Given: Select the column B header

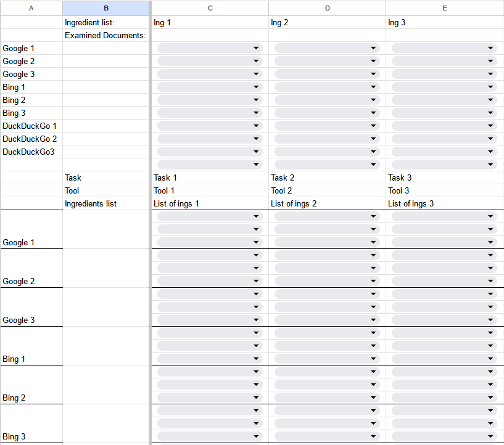Looking at the screenshot, I should [x=106, y=8].
